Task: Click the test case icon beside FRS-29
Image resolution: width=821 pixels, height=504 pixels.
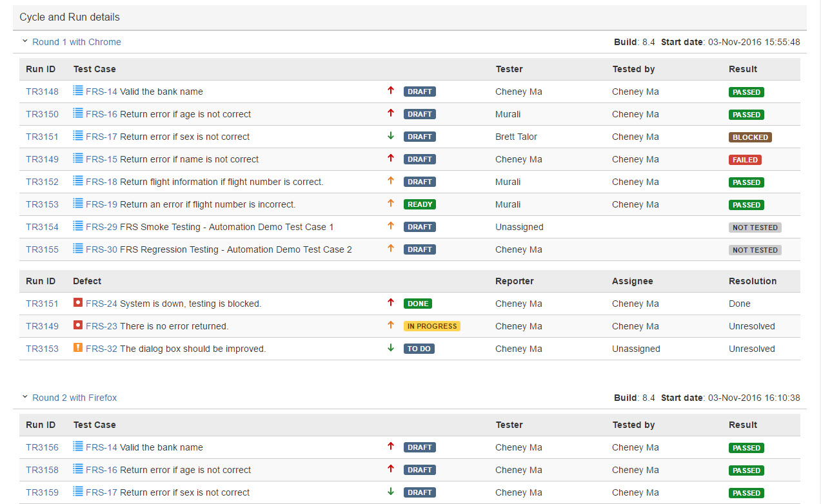Action: pyautogui.click(x=78, y=226)
